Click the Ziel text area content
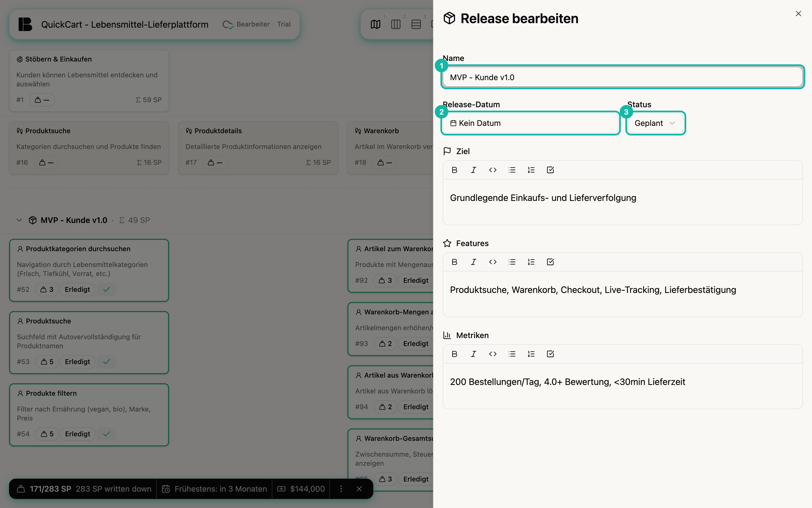The image size is (812, 508). tap(623, 202)
